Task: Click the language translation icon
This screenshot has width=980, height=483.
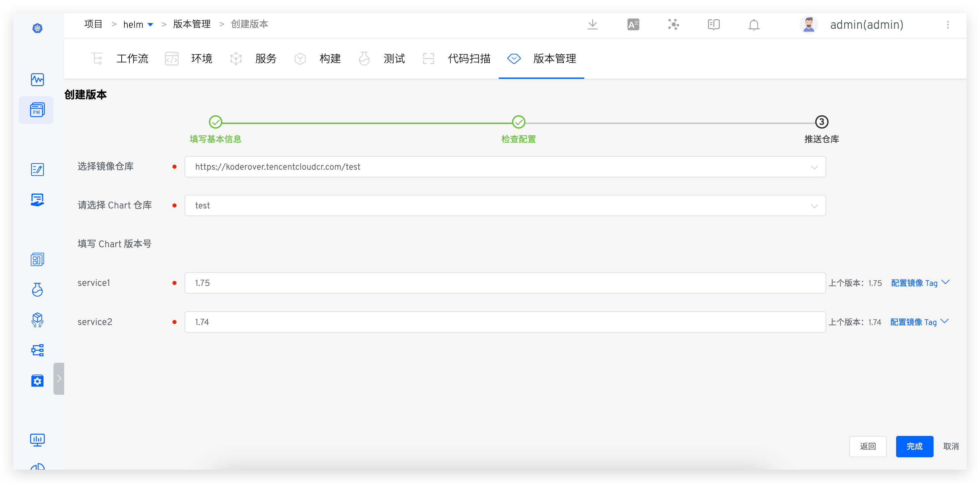Action: pos(633,25)
